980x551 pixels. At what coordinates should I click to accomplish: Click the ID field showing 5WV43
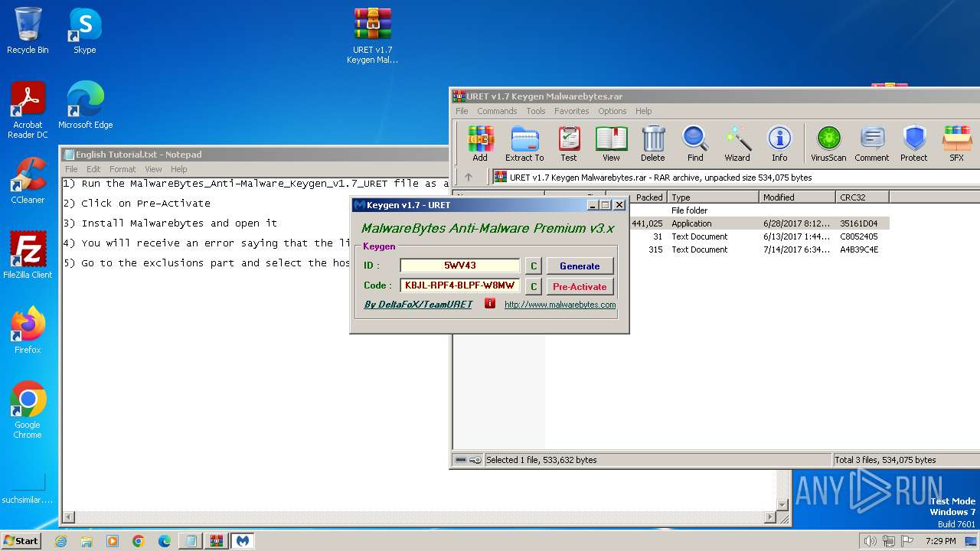[x=460, y=266]
